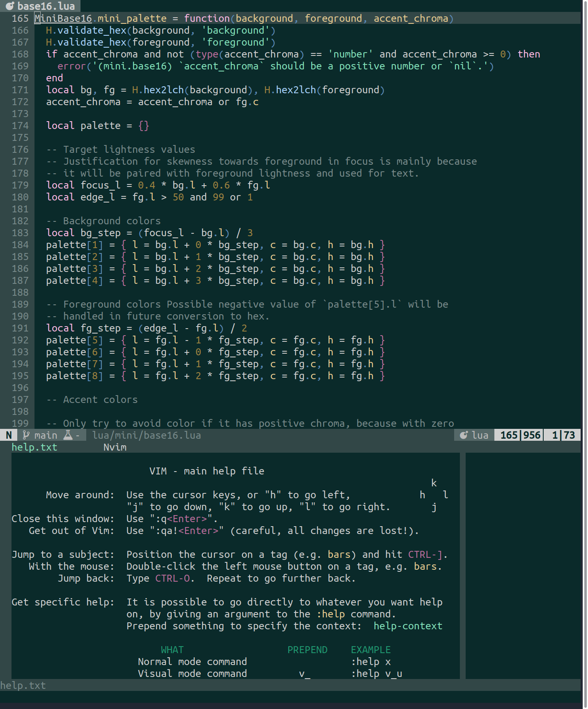Click the CTRL-O key reference tag
This screenshot has width=588, height=709.
pos(172,578)
